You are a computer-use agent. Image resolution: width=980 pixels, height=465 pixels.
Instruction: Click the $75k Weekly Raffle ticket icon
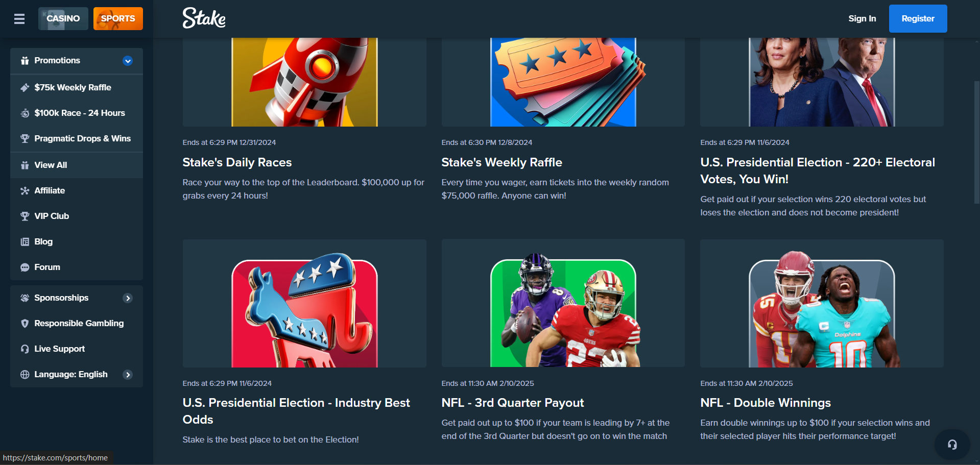click(x=25, y=88)
